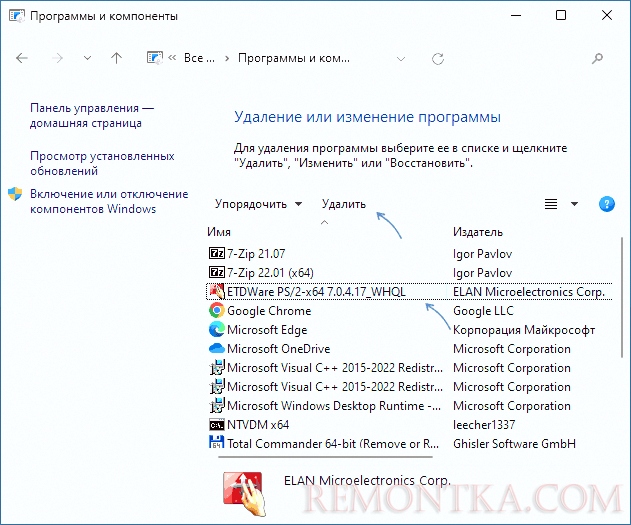Select NTVDM x64 program name

click(x=258, y=424)
